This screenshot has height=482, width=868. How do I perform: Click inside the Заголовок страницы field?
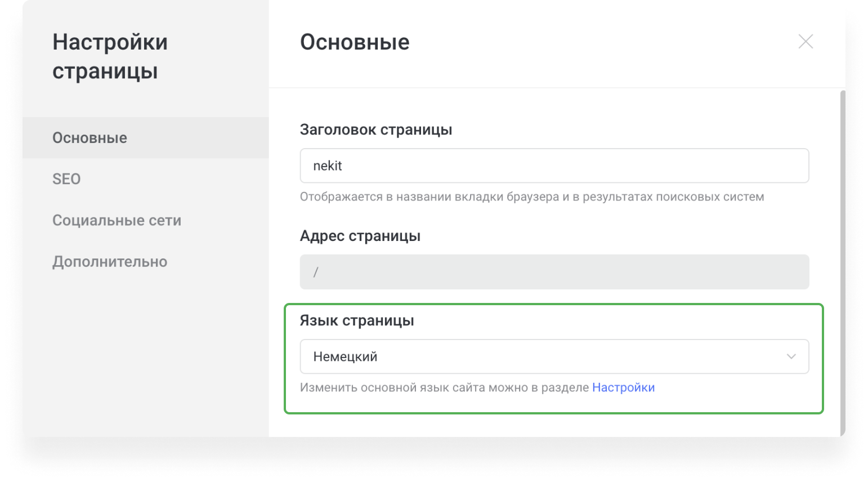554,166
